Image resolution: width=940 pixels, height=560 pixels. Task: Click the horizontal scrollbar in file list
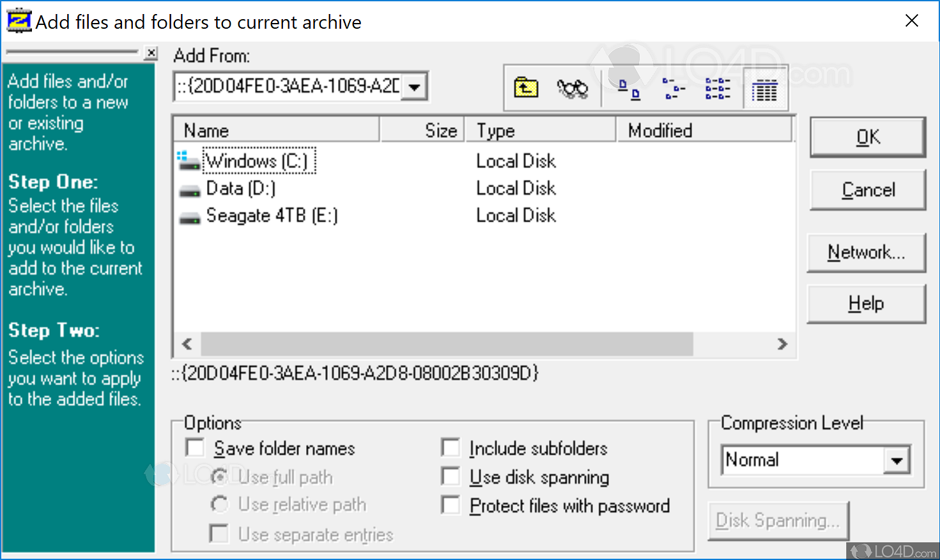coord(446,344)
